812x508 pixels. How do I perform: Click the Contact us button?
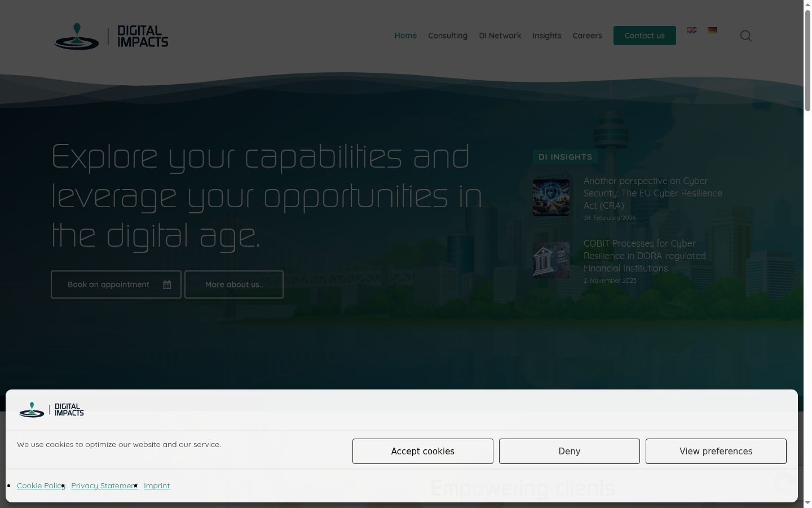point(645,36)
